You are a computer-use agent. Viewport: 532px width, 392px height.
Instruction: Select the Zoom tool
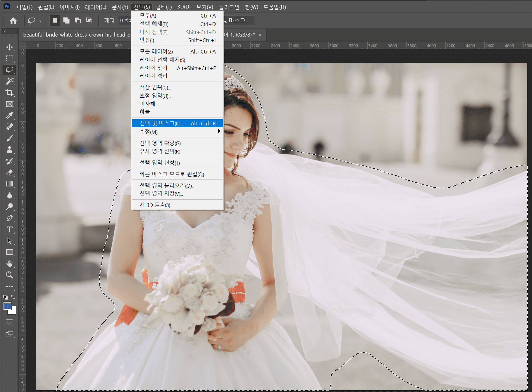pos(10,275)
